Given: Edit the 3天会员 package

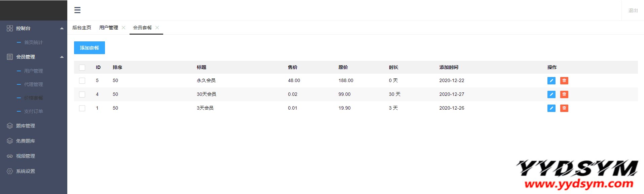Looking at the screenshot, I should 551,108.
